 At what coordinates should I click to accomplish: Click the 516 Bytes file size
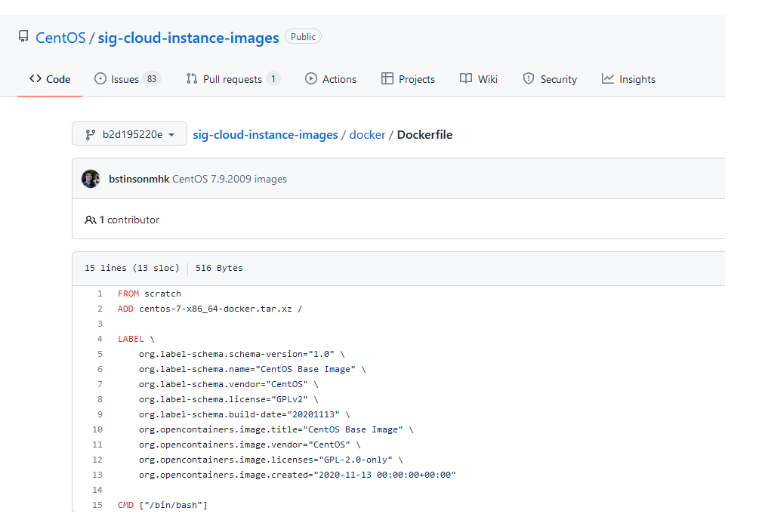pyautogui.click(x=219, y=268)
